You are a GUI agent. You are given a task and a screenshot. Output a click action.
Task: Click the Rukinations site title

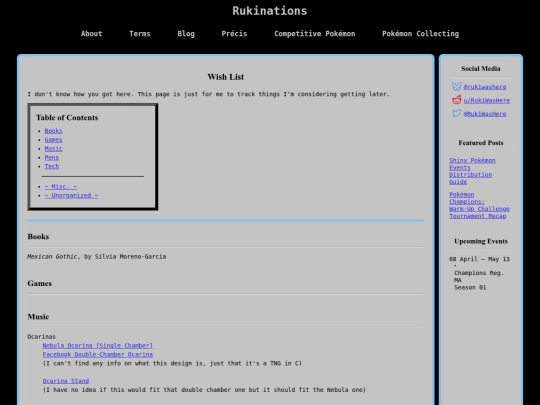[270, 11]
